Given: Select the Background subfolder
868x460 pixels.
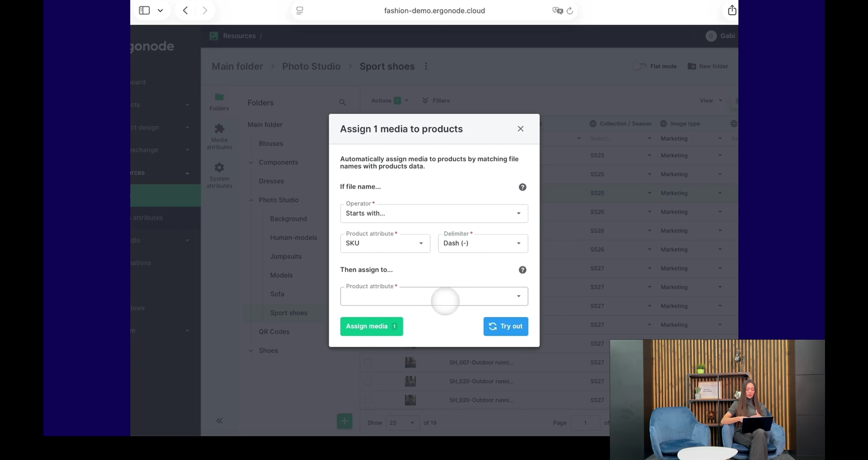Looking at the screenshot, I should click(288, 219).
